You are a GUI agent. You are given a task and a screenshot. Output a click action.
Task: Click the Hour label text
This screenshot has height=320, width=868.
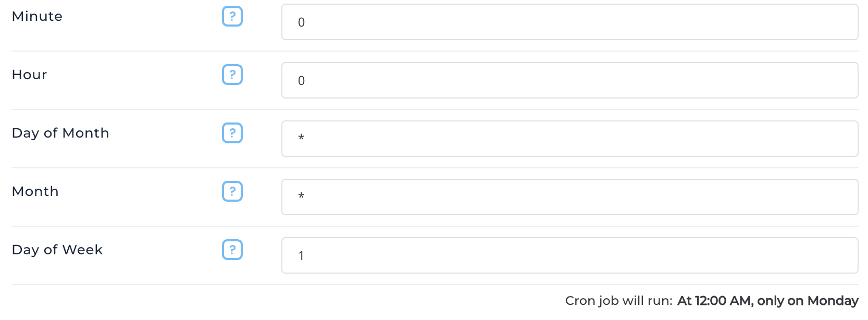pyautogui.click(x=29, y=75)
